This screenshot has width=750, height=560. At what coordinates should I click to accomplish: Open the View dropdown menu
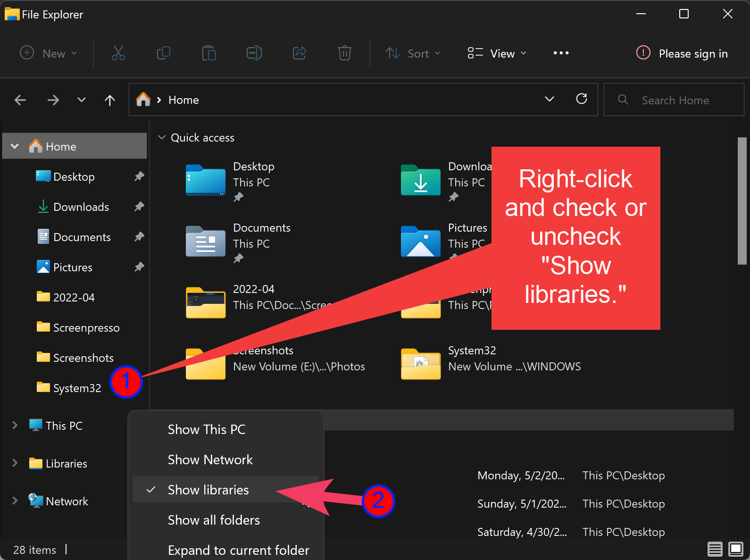point(497,53)
